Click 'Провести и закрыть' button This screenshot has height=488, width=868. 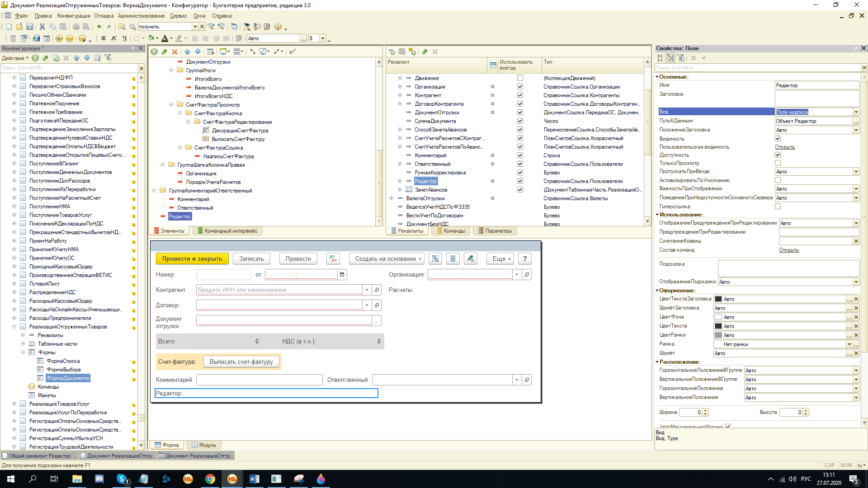coord(192,258)
